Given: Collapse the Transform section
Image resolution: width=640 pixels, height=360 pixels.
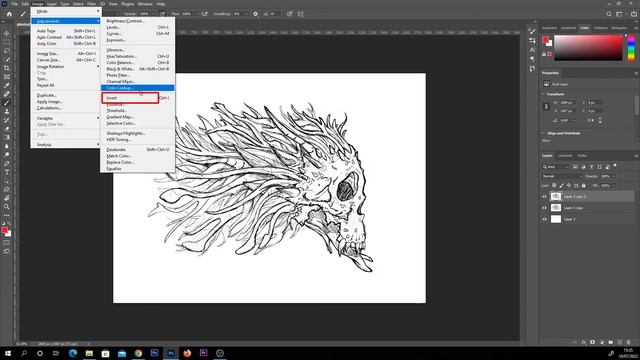Looking at the screenshot, I should (x=543, y=94).
